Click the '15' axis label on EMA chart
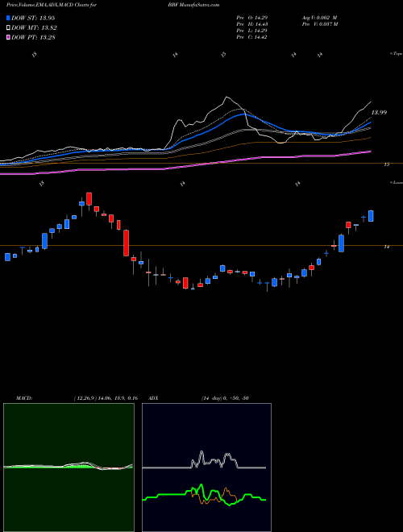This screenshot has height=532, width=403. [386, 164]
